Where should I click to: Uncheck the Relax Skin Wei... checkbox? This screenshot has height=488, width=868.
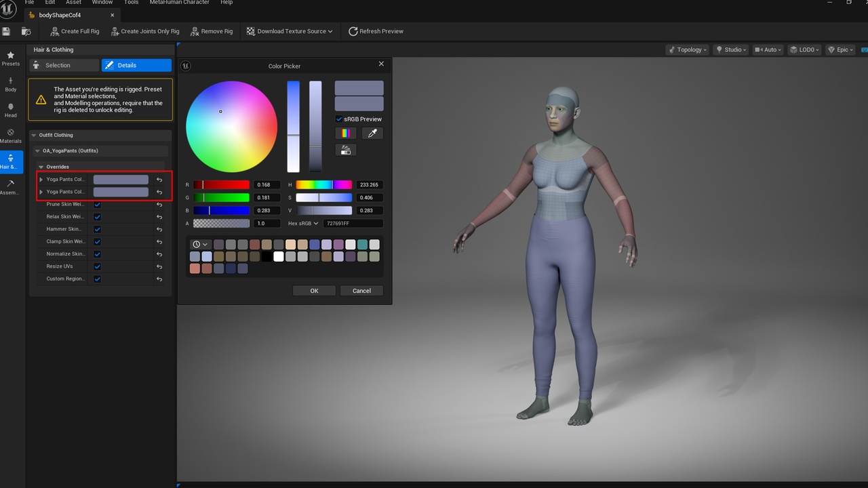click(x=98, y=217)
